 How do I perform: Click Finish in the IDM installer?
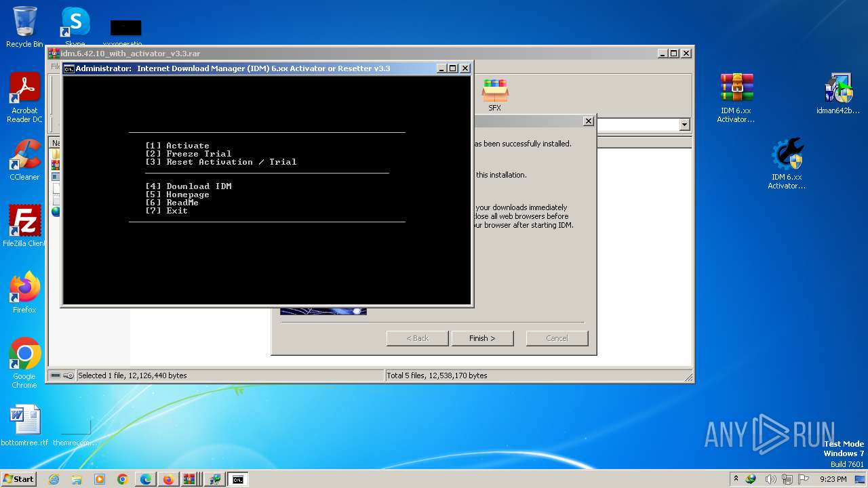(x=482, y=338)
